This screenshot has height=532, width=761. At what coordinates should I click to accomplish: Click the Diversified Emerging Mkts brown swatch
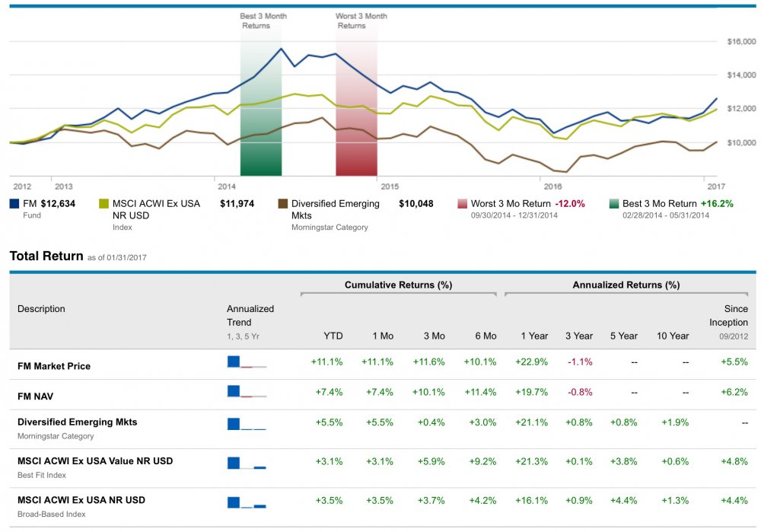click(x=283, y=204)
